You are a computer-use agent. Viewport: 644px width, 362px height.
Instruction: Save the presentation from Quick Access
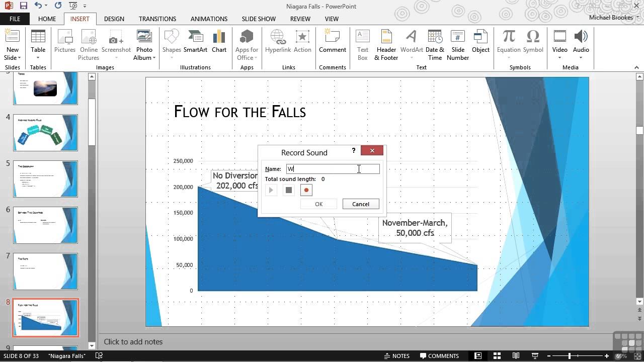pyautogui.click(x=23, y=6)
